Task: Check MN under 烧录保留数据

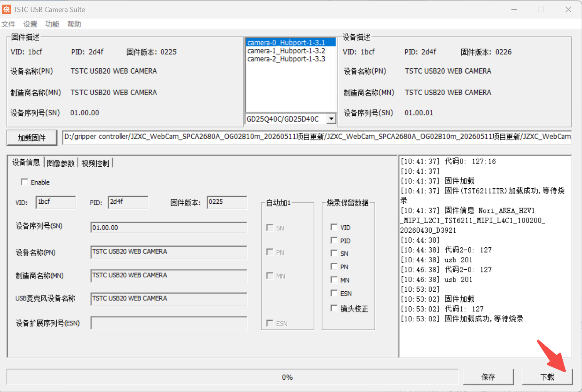Action: 334,280
